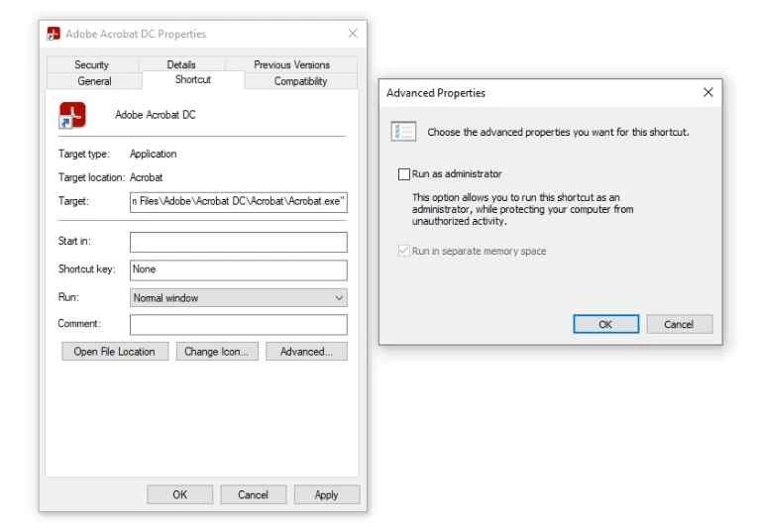Click Run in separate memory space checkbox

pyautogui.click(x=403, y=251)
